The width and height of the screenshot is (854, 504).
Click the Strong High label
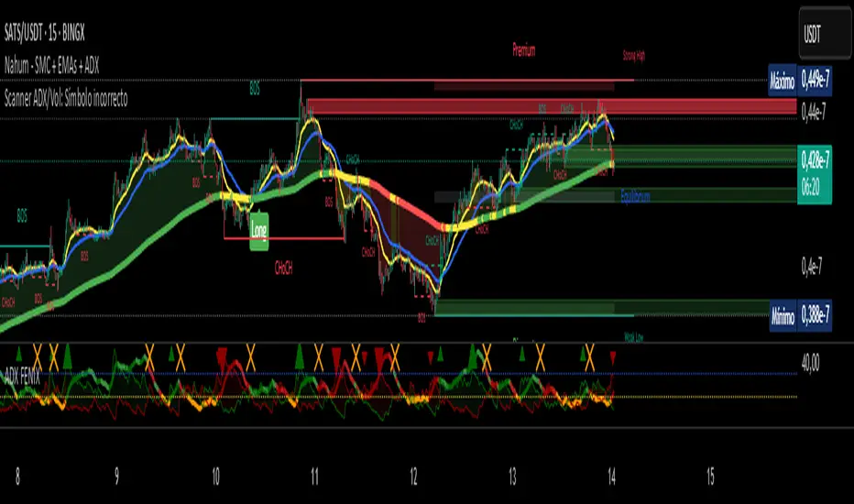[633, 56]
